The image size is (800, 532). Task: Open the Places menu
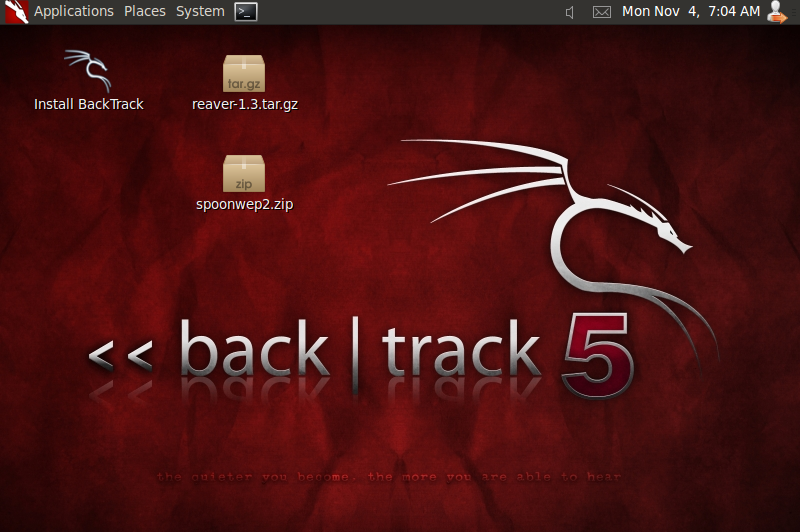145,11
